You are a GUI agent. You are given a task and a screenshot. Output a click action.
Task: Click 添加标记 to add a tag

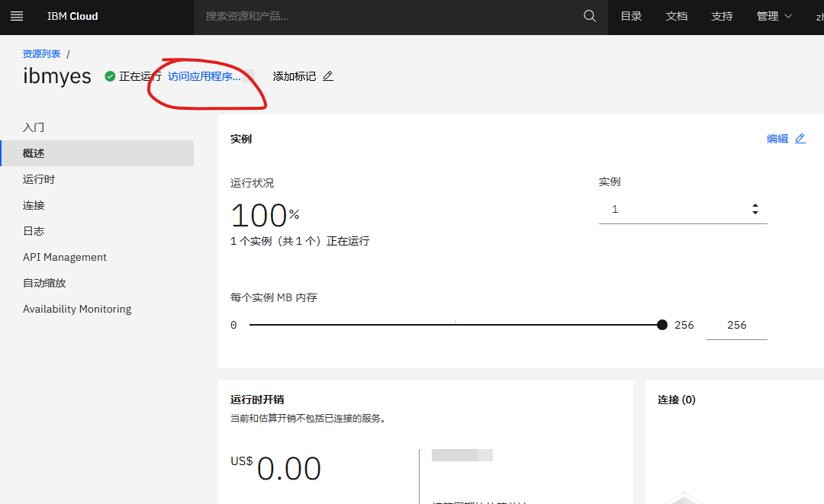(x=295, y=77)
